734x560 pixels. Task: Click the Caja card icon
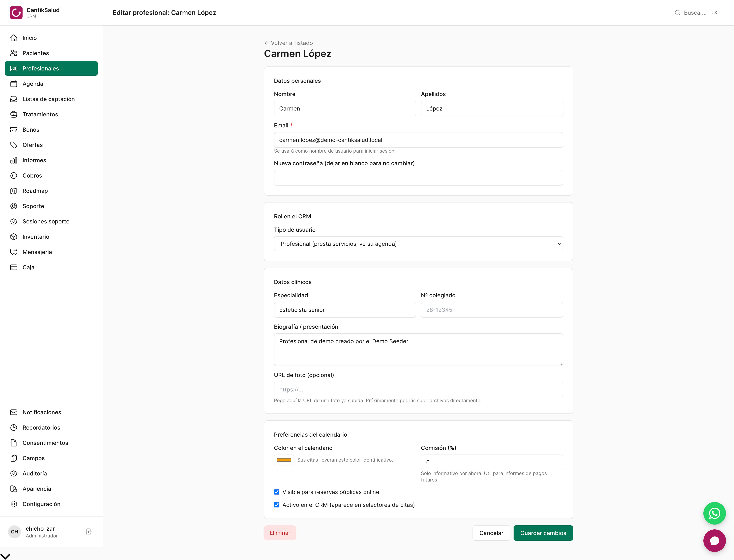click(x=14, y=267)
